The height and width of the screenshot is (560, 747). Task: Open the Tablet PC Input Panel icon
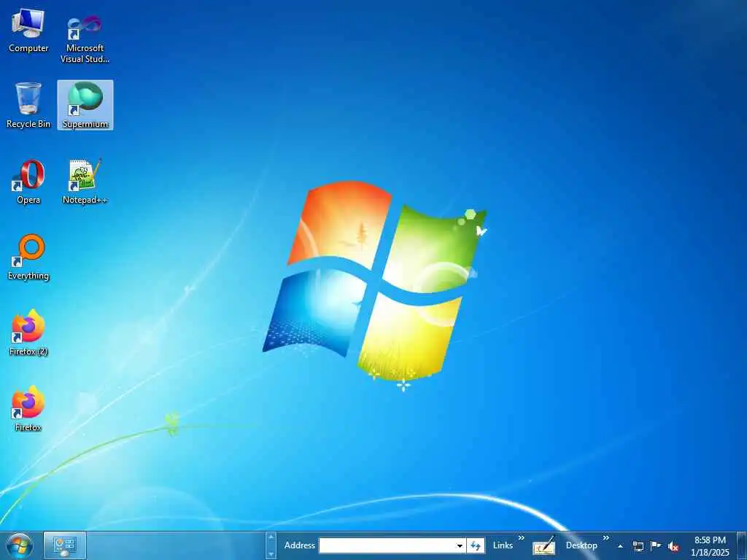point(543,545)
